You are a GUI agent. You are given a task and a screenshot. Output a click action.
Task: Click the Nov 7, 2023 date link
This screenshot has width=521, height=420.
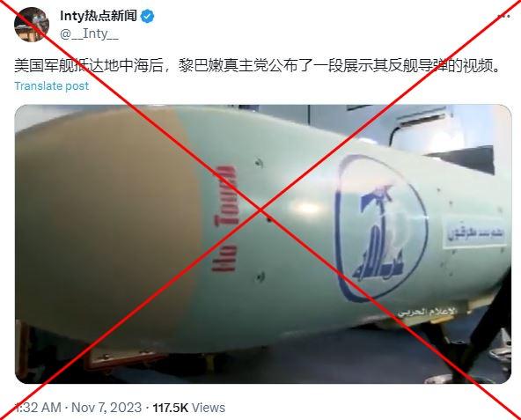(x=106, y=408)
